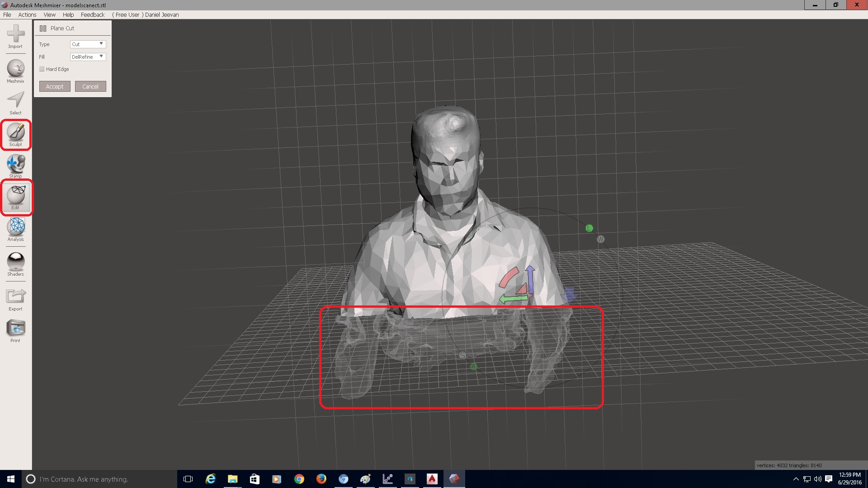Open the Help menu
Viewport: 868px width, 488px height.
68,15
